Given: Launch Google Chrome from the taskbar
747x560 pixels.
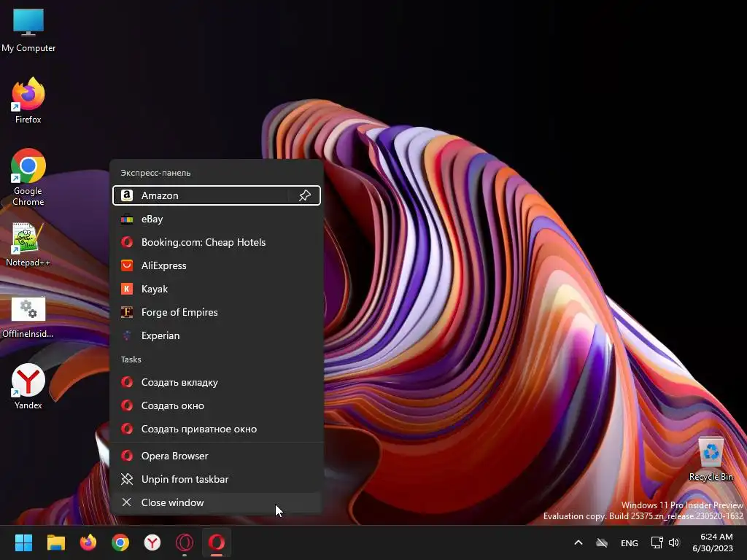Looking at the screenshot, I should coord(120,542).
